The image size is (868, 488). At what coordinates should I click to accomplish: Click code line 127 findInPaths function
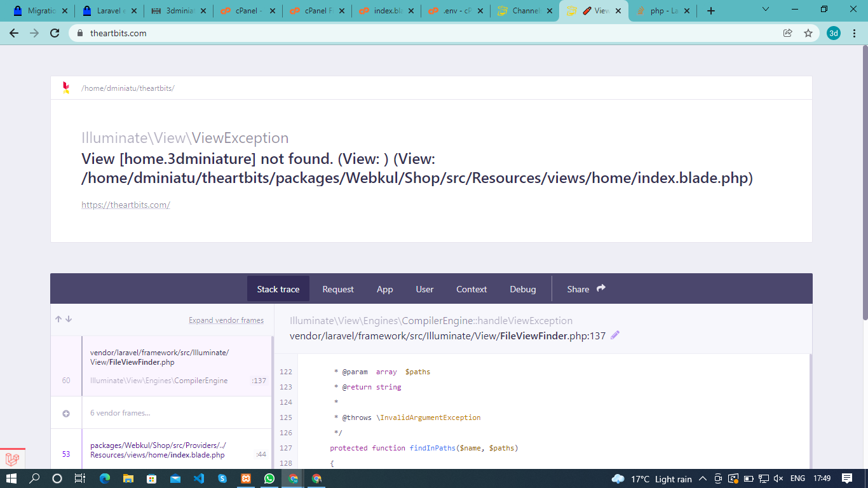tap(424, 448)
